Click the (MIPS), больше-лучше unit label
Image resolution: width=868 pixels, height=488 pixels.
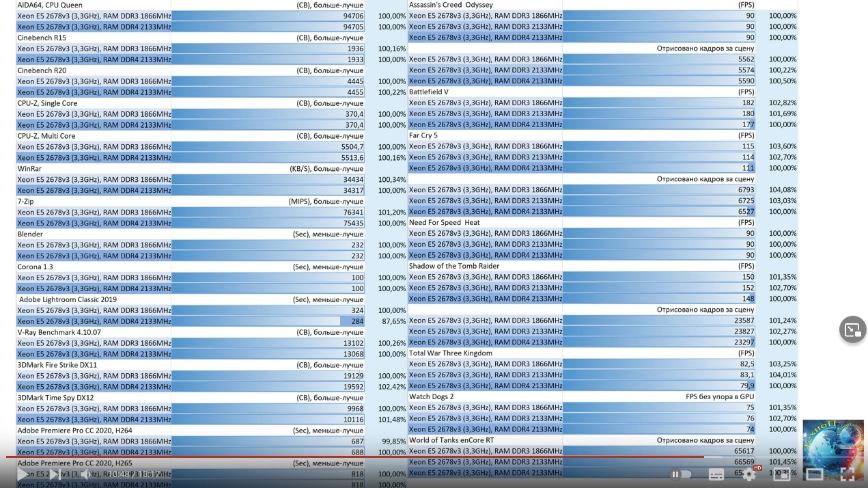[x=326, y=202]
